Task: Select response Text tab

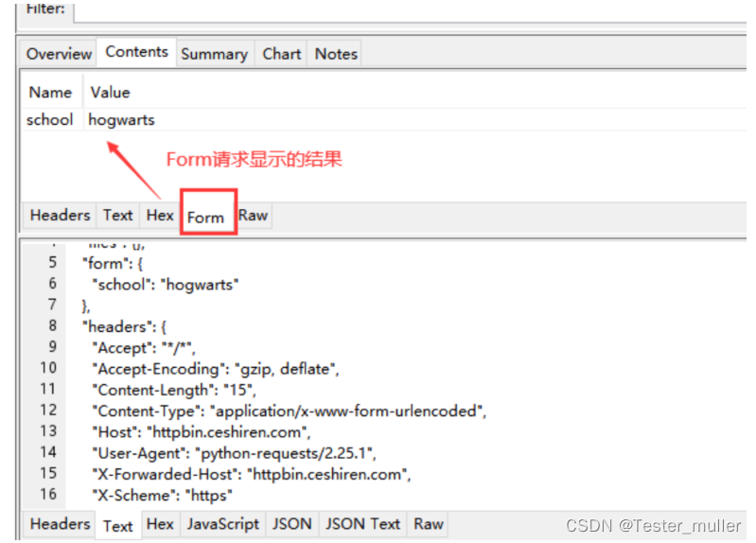Action: pos(117,526)
